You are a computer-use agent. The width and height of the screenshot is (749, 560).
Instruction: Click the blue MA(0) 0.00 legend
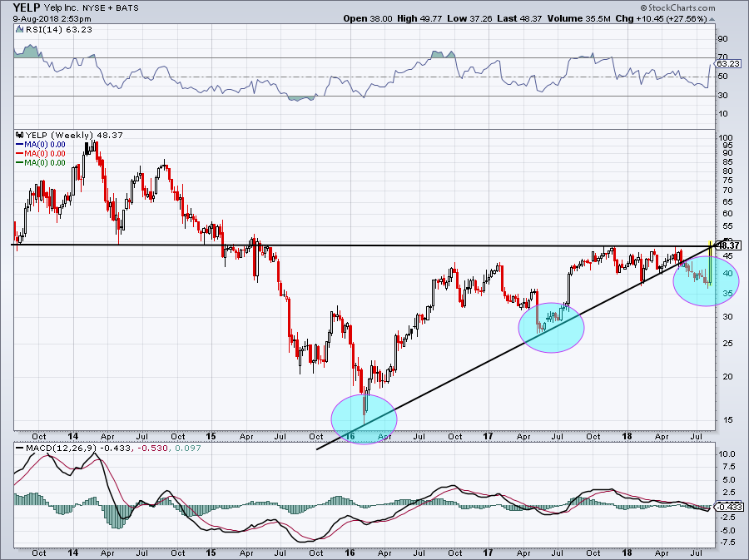click(41, 144)
